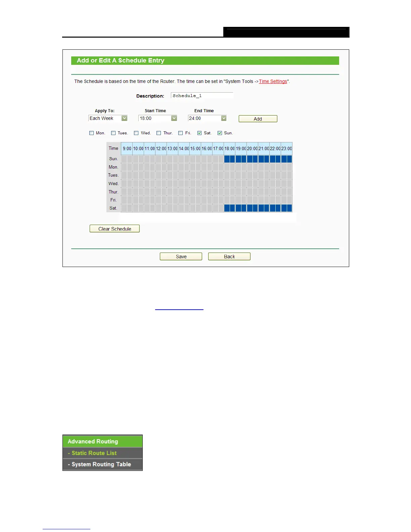
Task: Uncheck the Sun. checkbox
Action: (220, 133)
